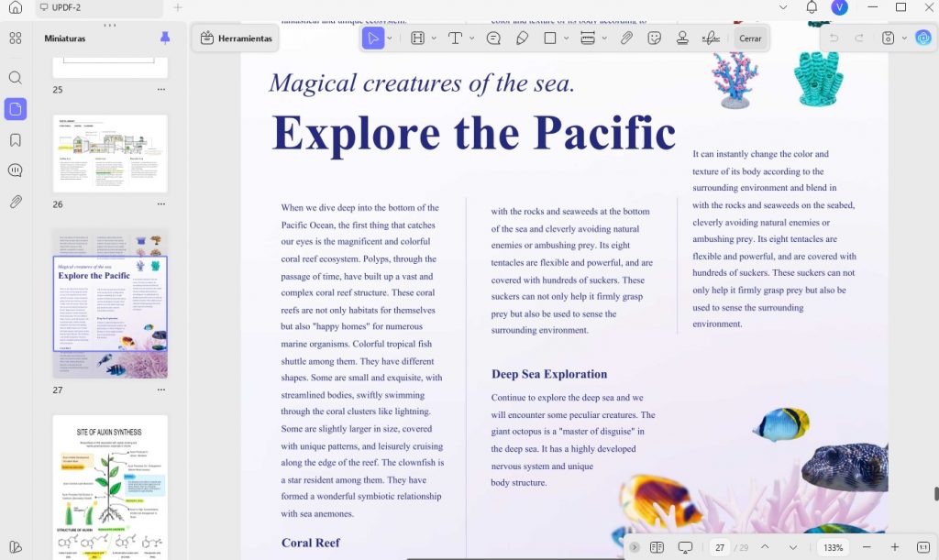
Task: Zoom in with plus button
Action: point(895,547)
